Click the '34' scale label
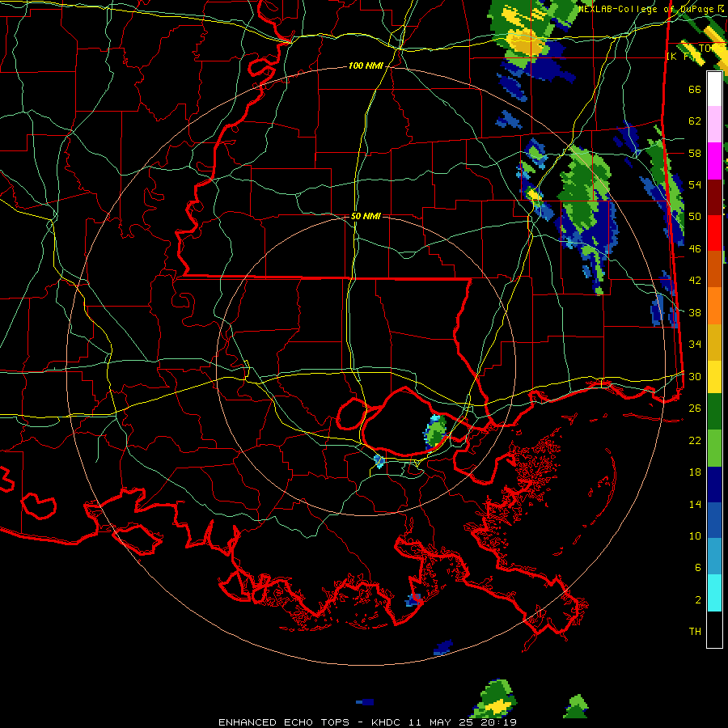 pos(695,345)
